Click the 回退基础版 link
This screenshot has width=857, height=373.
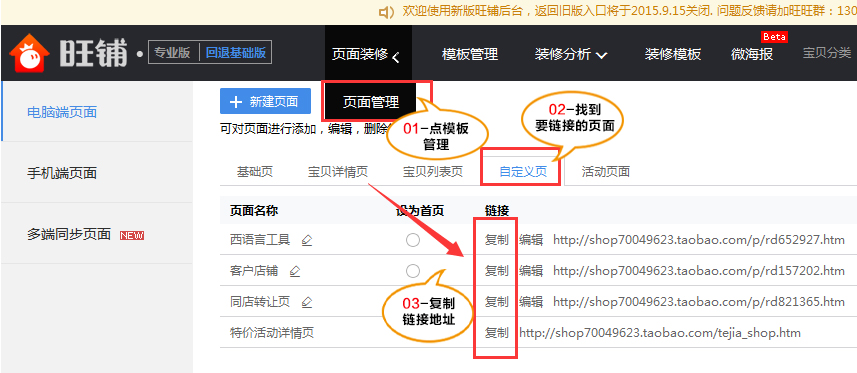pos(236,53)
